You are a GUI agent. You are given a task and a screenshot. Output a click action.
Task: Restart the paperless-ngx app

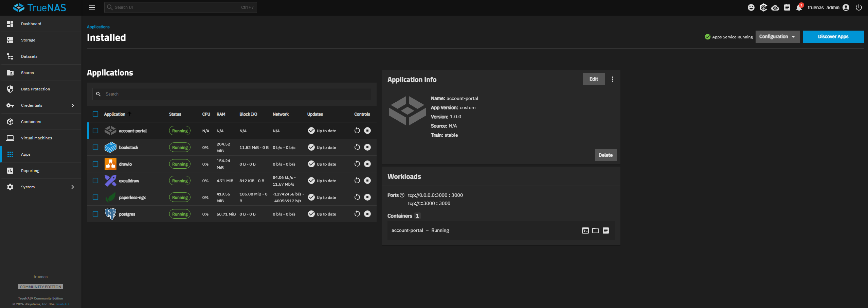357,197
